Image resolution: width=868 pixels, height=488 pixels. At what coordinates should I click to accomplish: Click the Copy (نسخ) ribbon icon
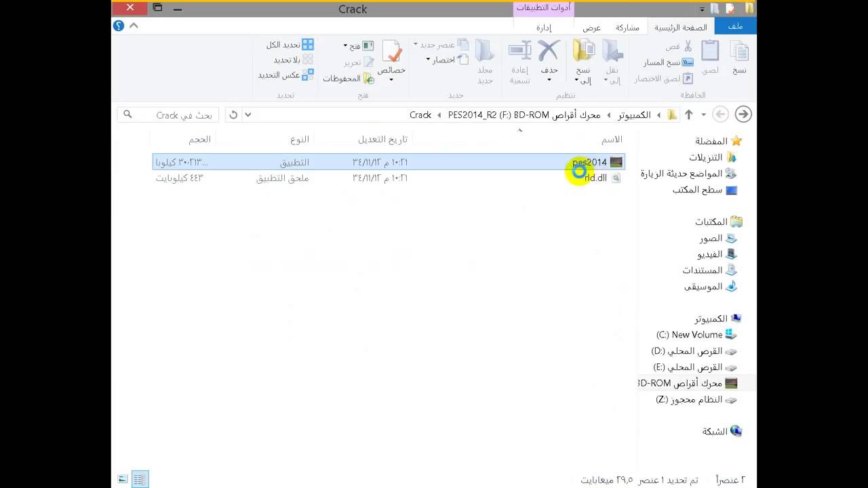click(739, 52)
